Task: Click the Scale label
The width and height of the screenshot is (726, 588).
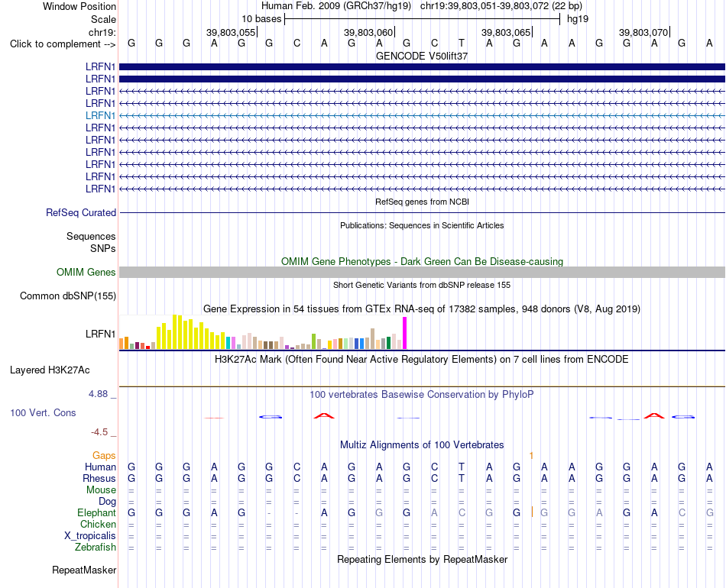Action: pos(103,19)
